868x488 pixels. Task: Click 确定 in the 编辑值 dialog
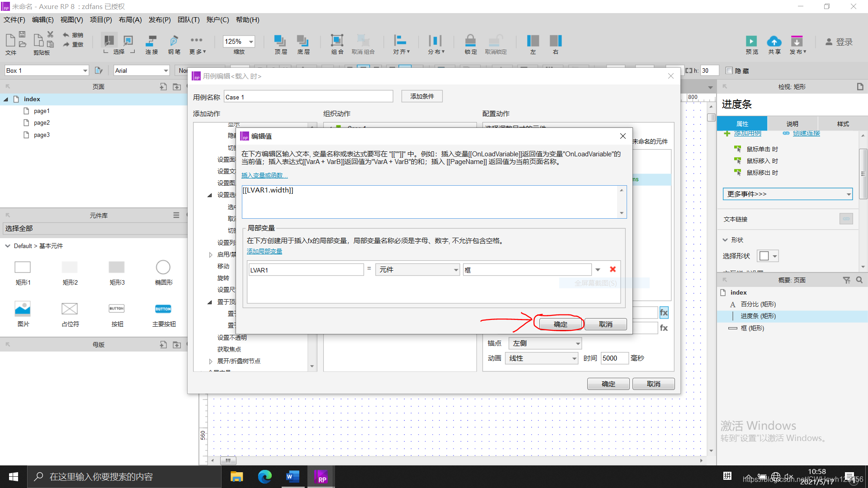point(560,324)
